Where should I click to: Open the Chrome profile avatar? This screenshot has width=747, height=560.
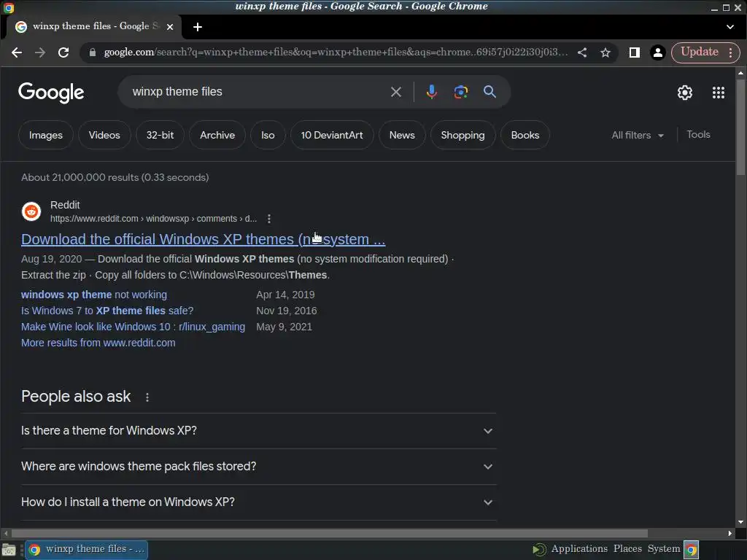pyautogui.click(x=657, y=52)
